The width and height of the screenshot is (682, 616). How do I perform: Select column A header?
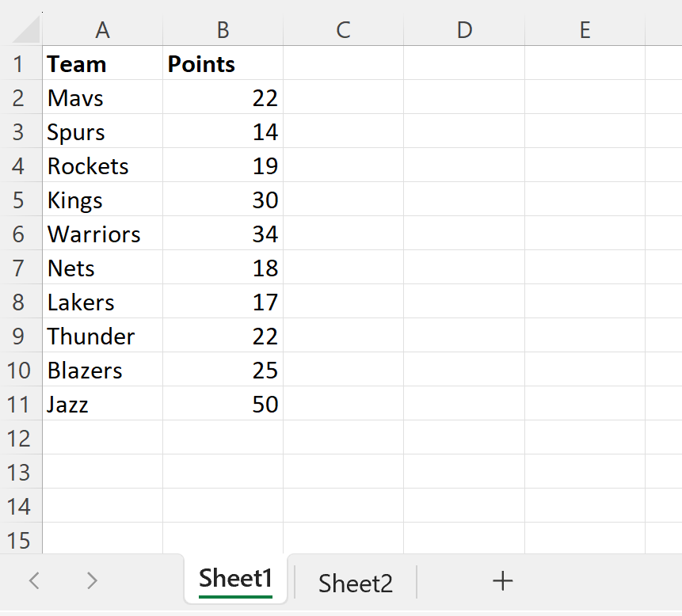tap(102, 29)
